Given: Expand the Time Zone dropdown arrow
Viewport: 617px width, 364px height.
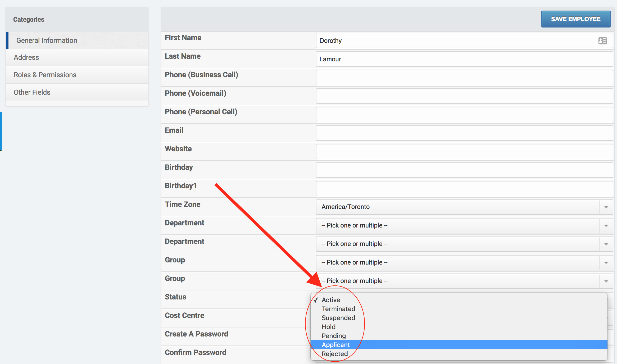Looking at the screenshot, I should coord(606,207).
